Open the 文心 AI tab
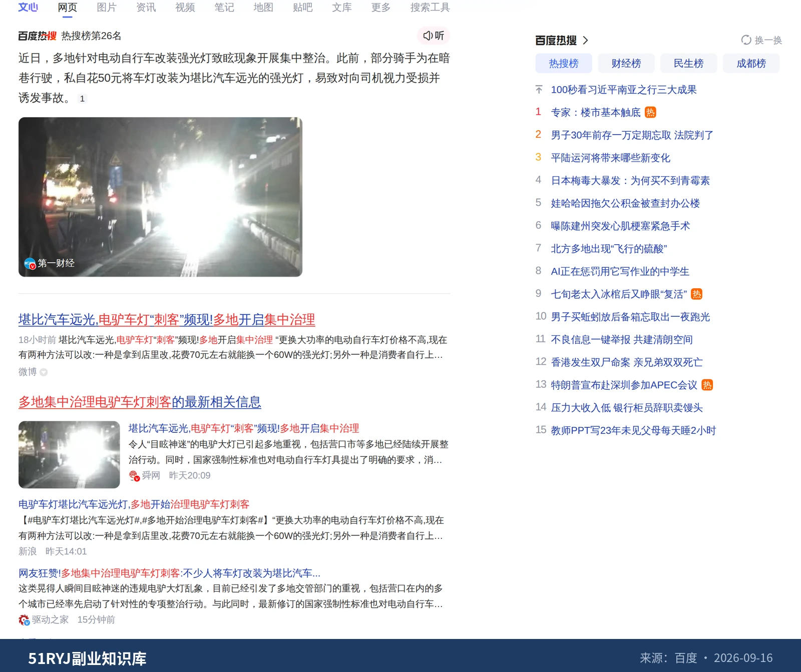 [x=28, y=8]
